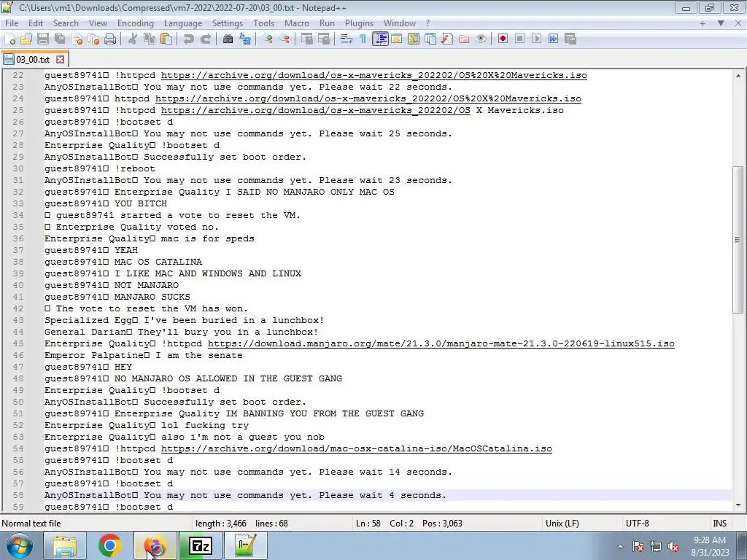Toggle Show All Characters pilcrow icon
The width and height of the screenshot is (747, 560).
tap(363, 39)
